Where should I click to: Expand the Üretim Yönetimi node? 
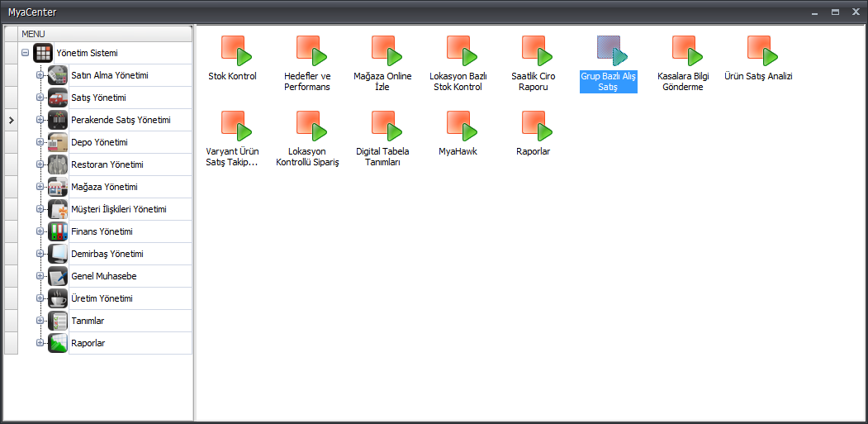click(40, 298)
